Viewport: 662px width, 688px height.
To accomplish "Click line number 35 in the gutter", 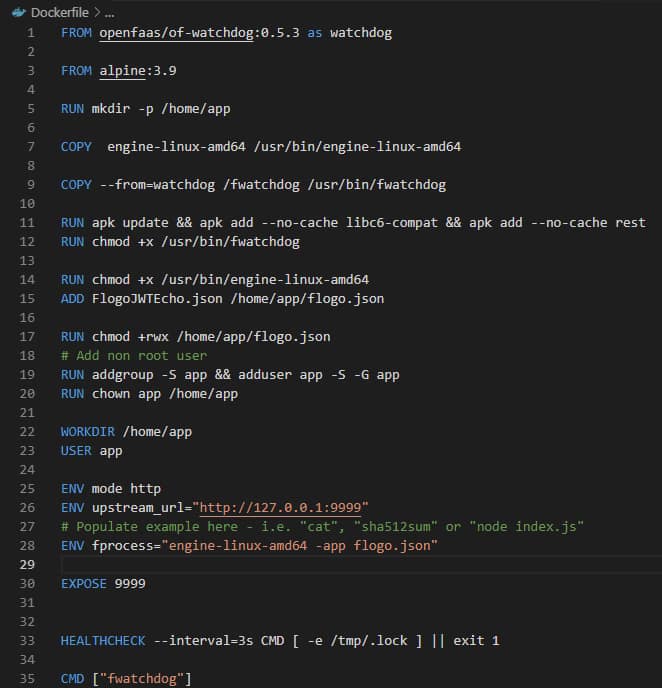I will coord(27,678).
